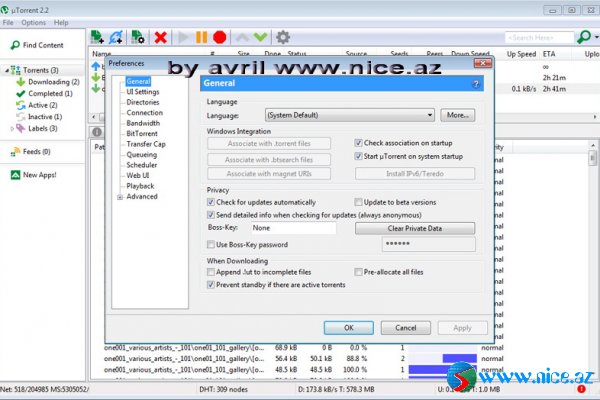Click the info tab icon in details pane
The image size is (600, 400).
pyautogui.click(x=97, y=132)
